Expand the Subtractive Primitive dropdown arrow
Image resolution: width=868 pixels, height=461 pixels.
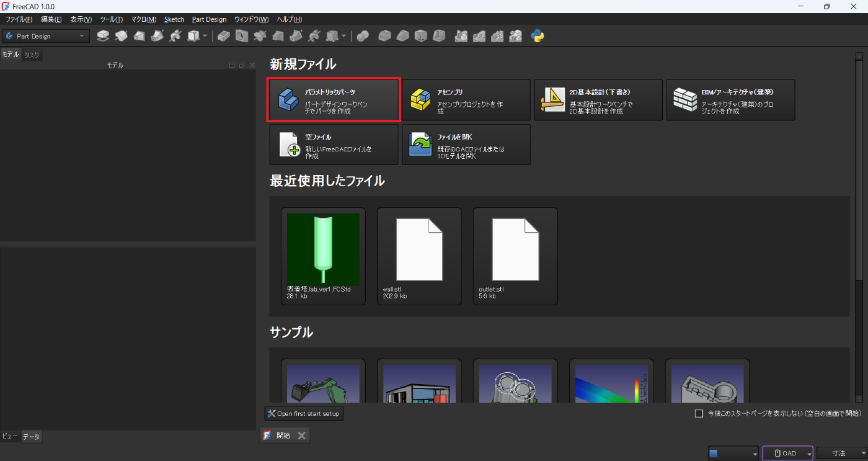coord(344,36)
